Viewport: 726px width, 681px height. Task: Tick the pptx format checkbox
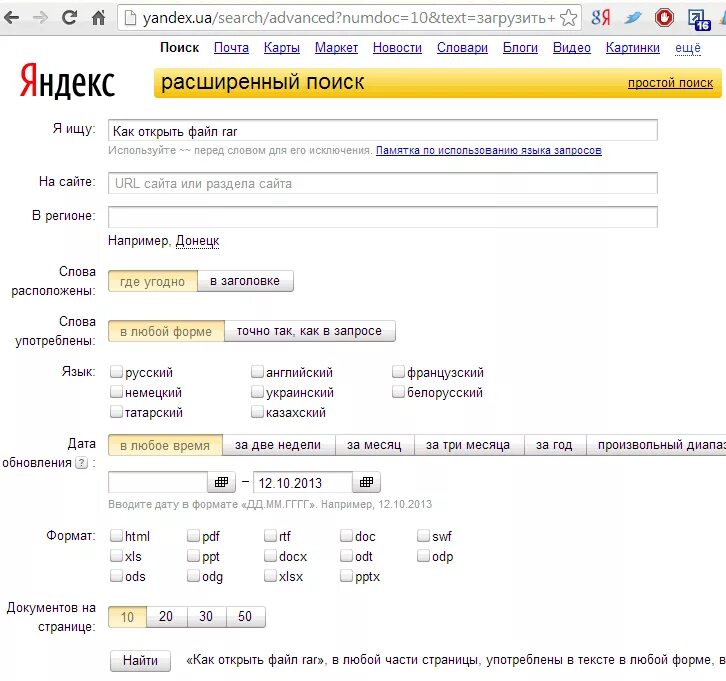(x=346, y=576)
